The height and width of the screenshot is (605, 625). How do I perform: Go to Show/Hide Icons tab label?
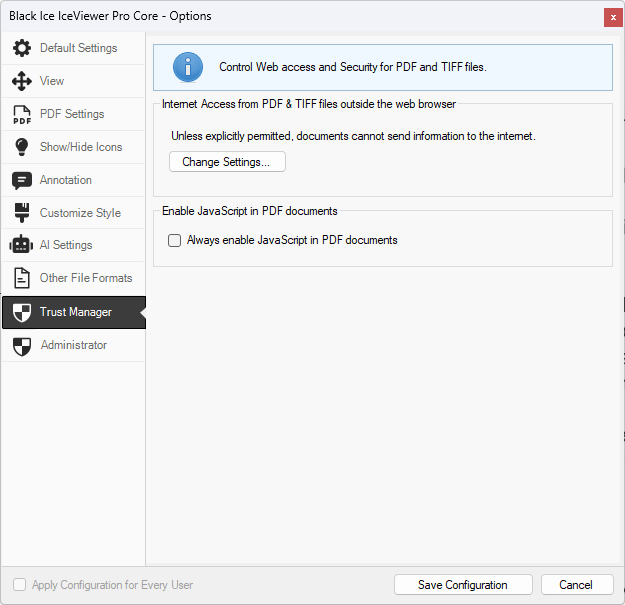tap(81, 147)
